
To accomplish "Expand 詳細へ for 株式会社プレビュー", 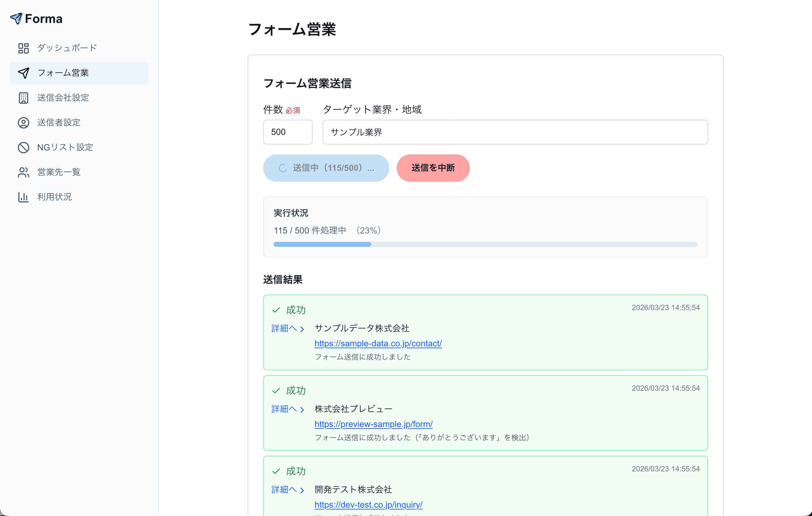I will (284, 409).
